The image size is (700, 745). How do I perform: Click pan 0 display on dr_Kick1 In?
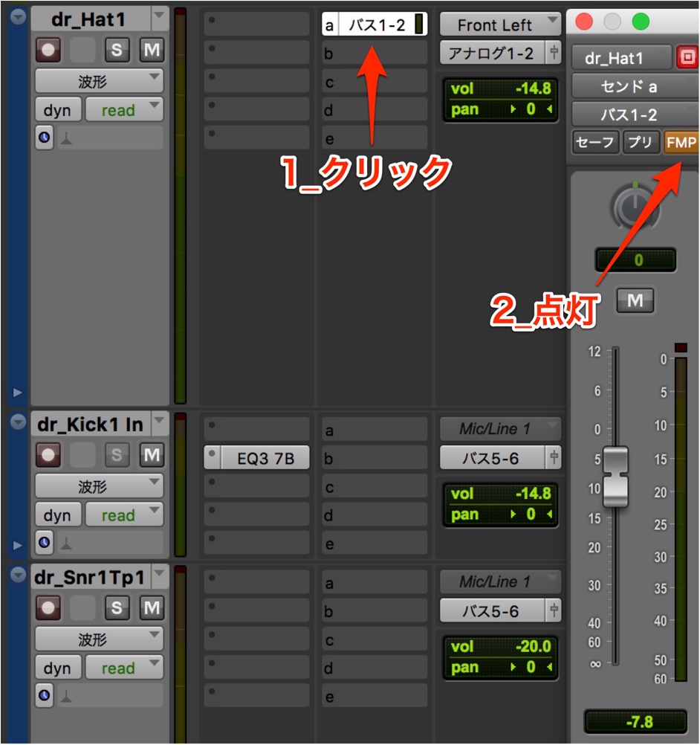(x=501, y=514)
